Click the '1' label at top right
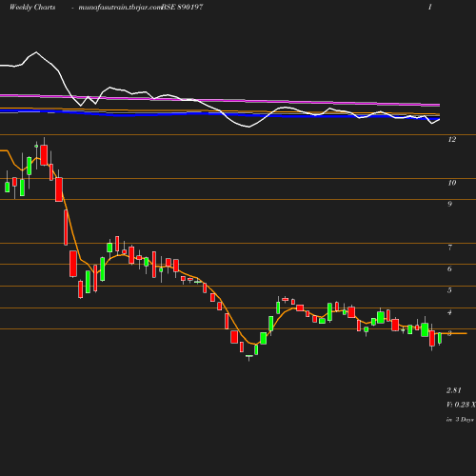Viewport: 476px width, 476px height. click(x=430, y=7)
